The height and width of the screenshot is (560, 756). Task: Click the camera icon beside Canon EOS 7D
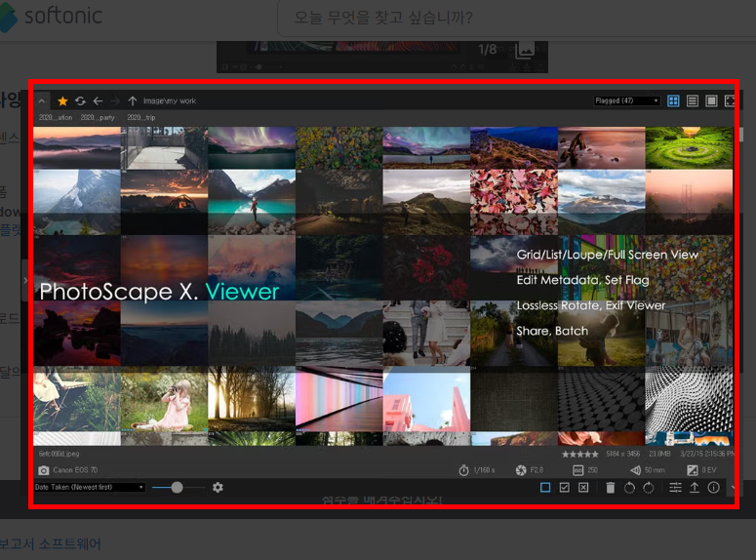pyautogui.click(x=43, y=470)
